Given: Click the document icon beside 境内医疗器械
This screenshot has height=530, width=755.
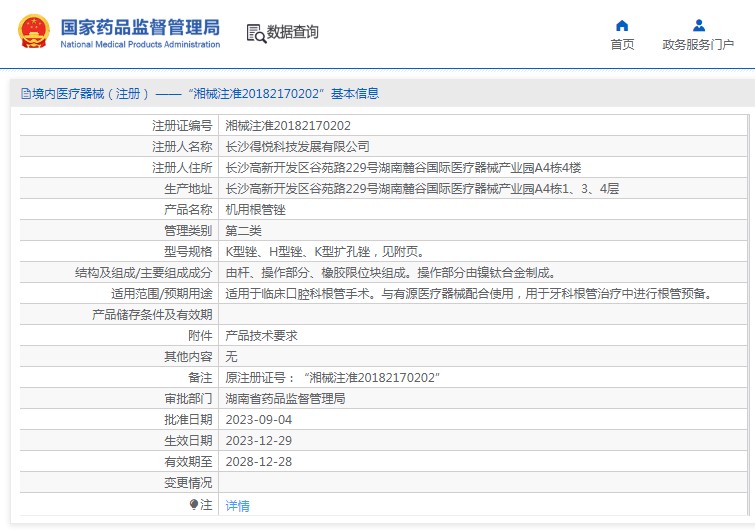Looking at the screenshot, I should (x=26, y=93).
